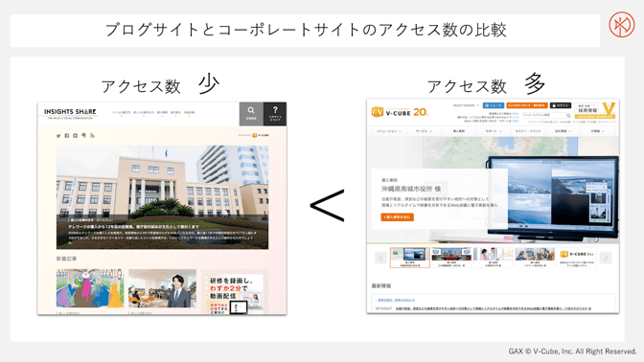Click the red circular logo in slide corner
The height and width of the screenshot is (362, 644).
[x=621, y=25]
